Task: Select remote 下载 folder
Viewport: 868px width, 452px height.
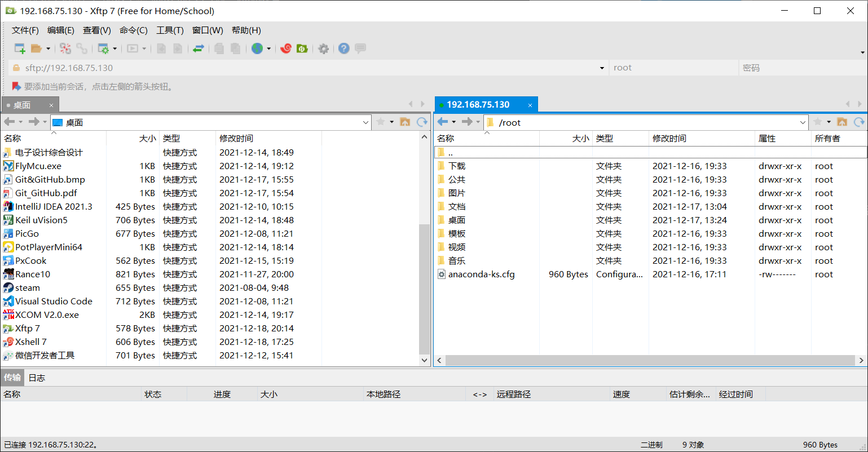Action: (457, 166)
